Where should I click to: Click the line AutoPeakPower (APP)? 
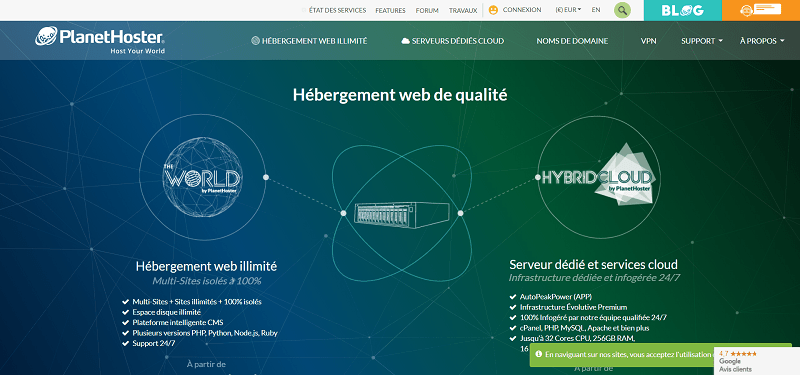pos(556,296)
